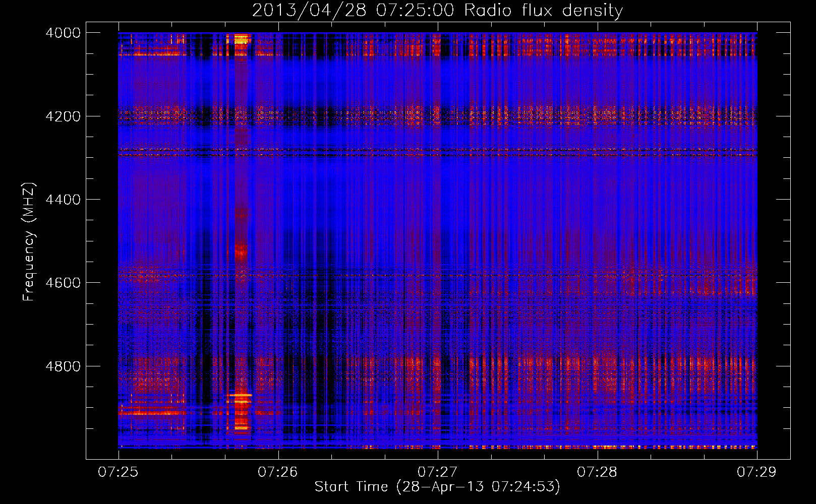Select the 4600 frequency tick label
This screenshot has width=816, height=504.
pos(63,283)
